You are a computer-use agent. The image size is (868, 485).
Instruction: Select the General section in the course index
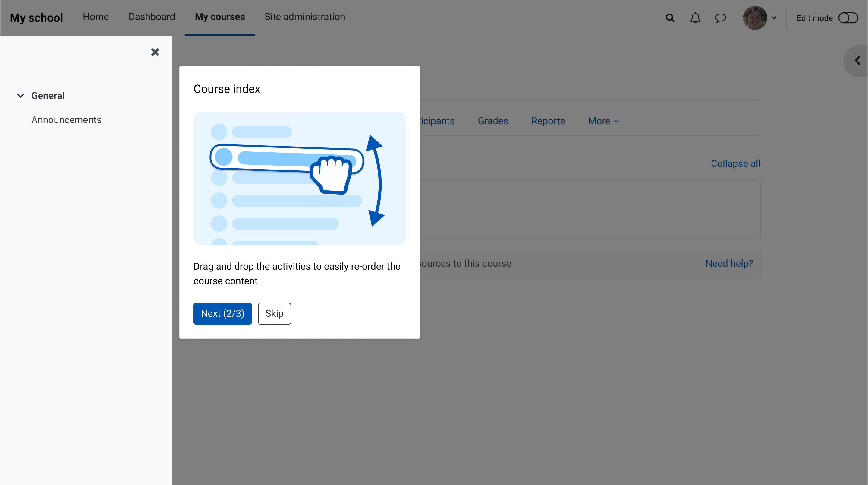pyautogui.click(x=48, y=96)
